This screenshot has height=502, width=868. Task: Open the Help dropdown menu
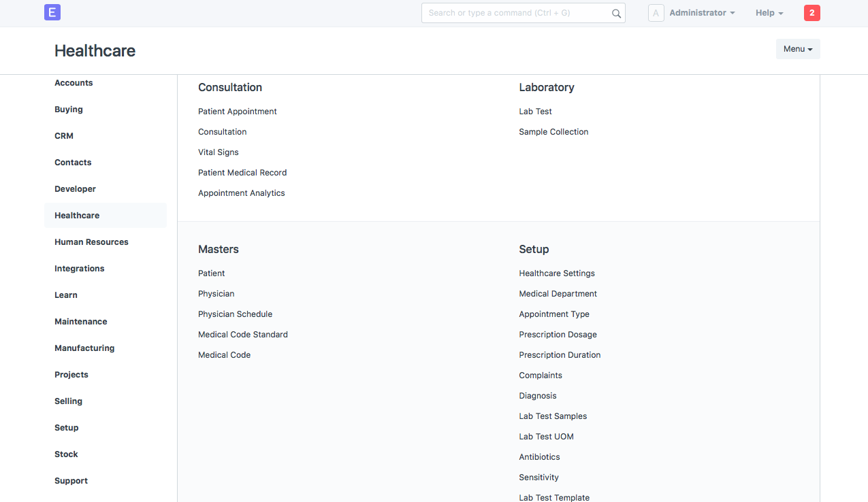click(x=769, y=13)
